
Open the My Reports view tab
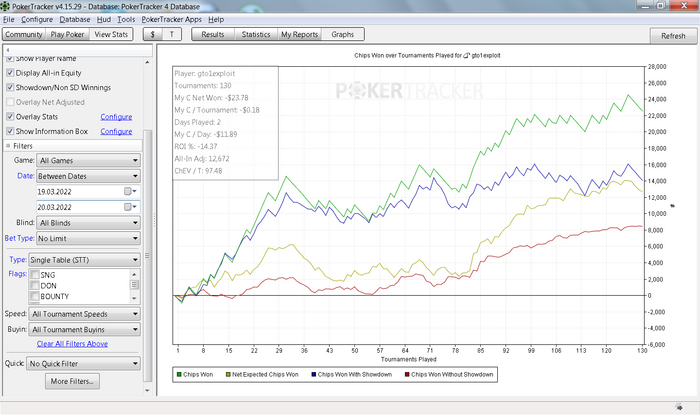coord(299,34)
